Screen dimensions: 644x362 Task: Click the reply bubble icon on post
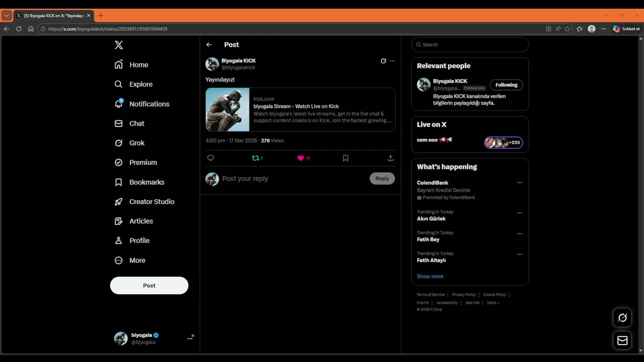pyautogui.click(x=211, y=158)
